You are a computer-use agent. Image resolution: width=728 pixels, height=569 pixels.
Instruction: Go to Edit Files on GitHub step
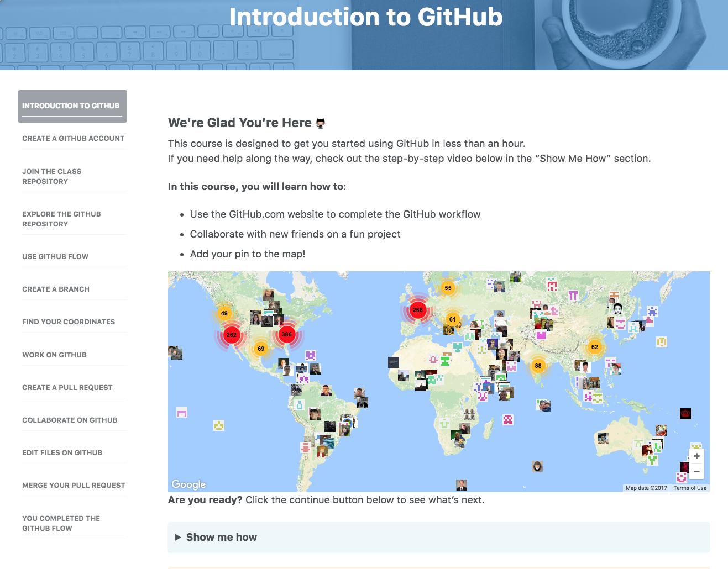point(62,452)
